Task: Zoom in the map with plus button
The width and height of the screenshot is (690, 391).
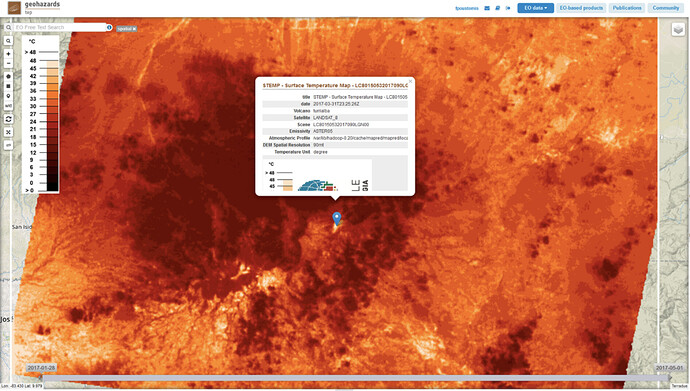Action: (x=8, y=54)
